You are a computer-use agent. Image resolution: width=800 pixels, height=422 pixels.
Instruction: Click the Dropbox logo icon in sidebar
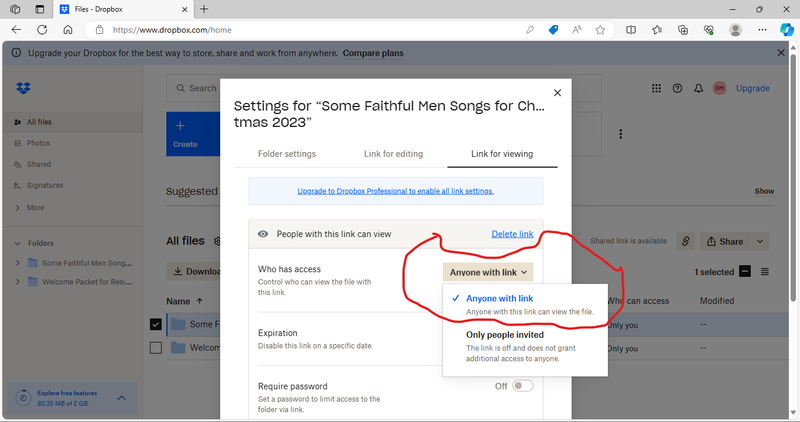[x=24, y=88]
